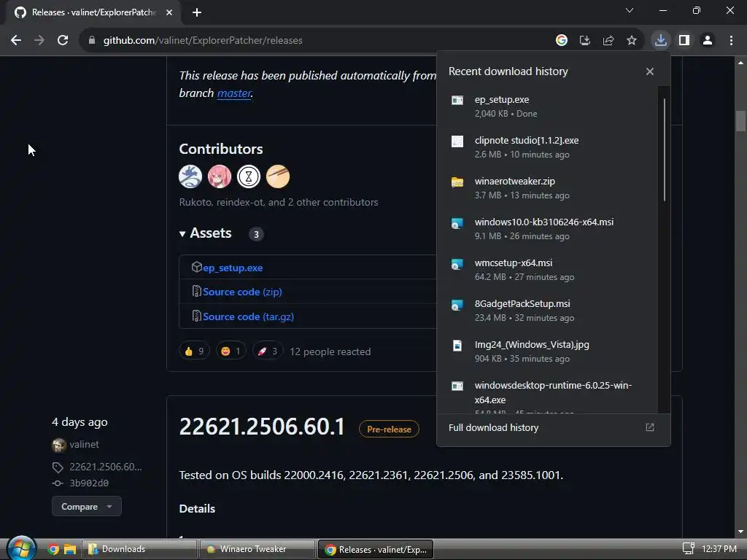Open Full download history

coord(494,427)
